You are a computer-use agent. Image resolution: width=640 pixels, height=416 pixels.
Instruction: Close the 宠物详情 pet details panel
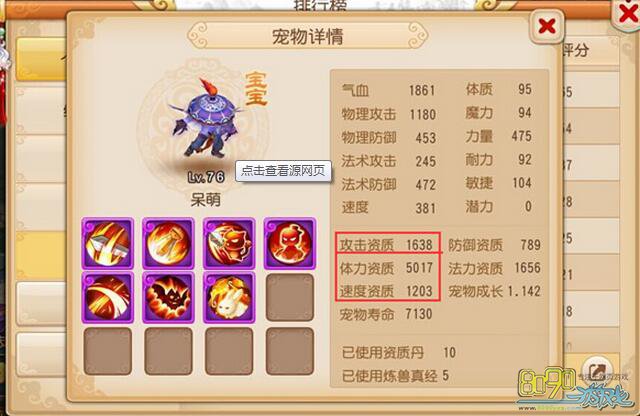(x=547, y=27)
